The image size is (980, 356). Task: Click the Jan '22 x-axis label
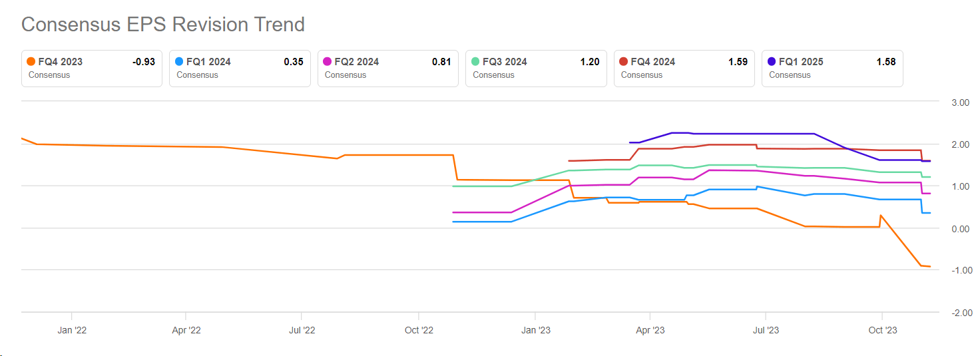71,330
